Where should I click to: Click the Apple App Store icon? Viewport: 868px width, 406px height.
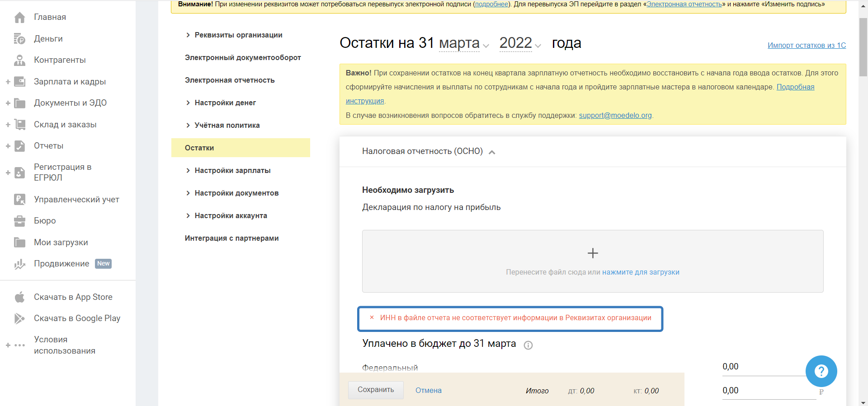click(19, 297)
